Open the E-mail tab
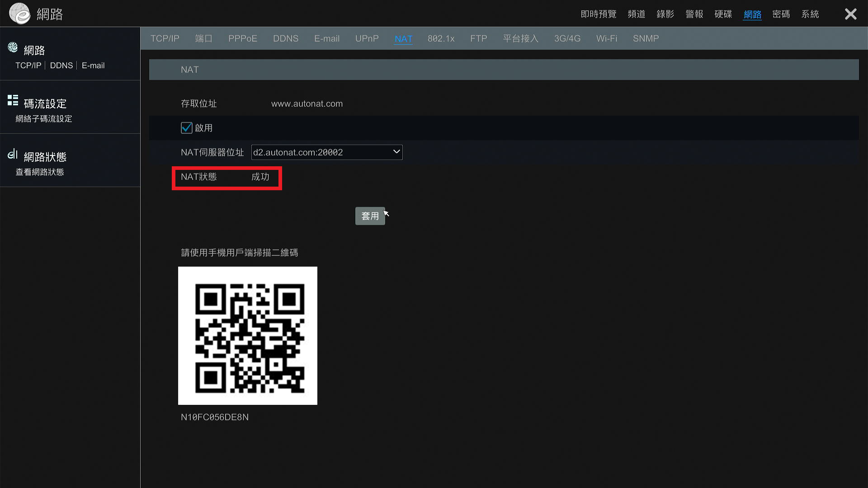Viewport: 868px width, 488px height. [327, 38]
